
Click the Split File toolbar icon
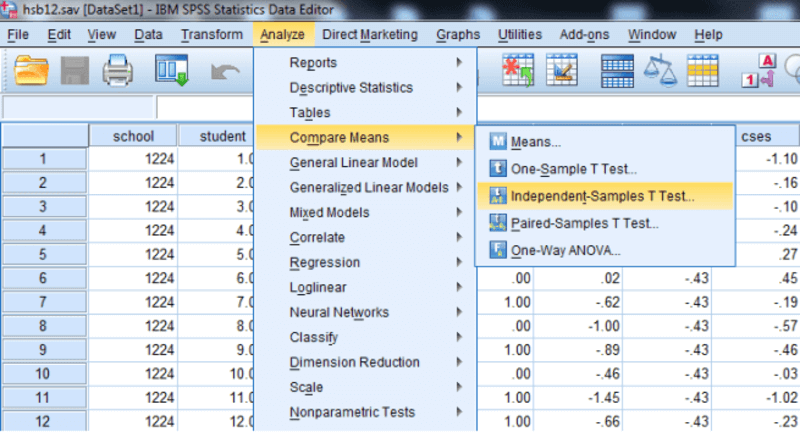(x=617, y=70)
